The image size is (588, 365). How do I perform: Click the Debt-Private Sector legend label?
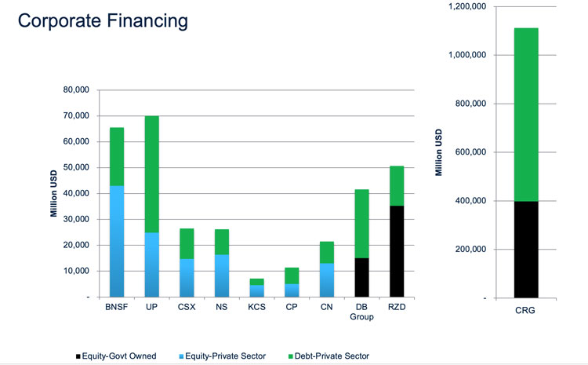tap(332, 356)
